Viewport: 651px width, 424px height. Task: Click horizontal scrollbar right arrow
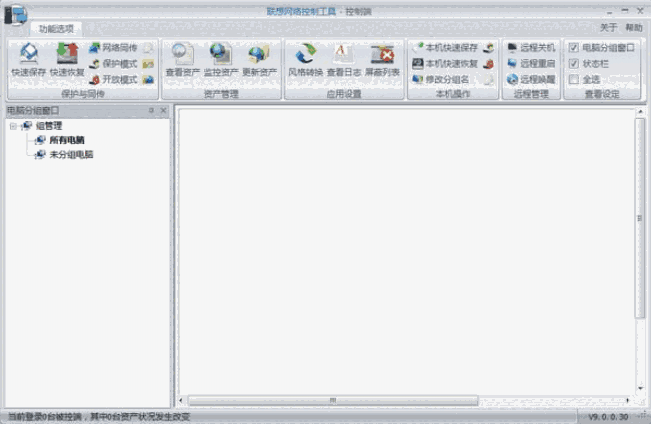pos(627,400)
